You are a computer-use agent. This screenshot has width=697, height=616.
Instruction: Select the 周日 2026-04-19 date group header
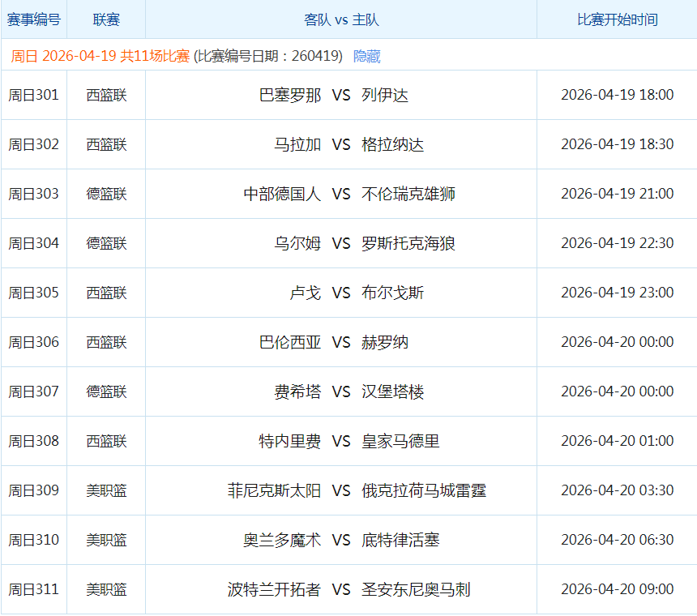[100, 56]
